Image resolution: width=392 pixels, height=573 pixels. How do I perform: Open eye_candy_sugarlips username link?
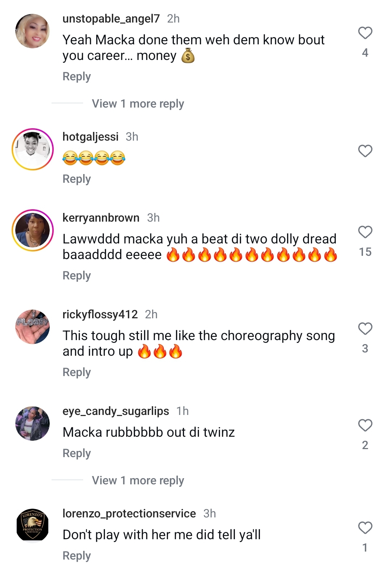pos(116,411)
